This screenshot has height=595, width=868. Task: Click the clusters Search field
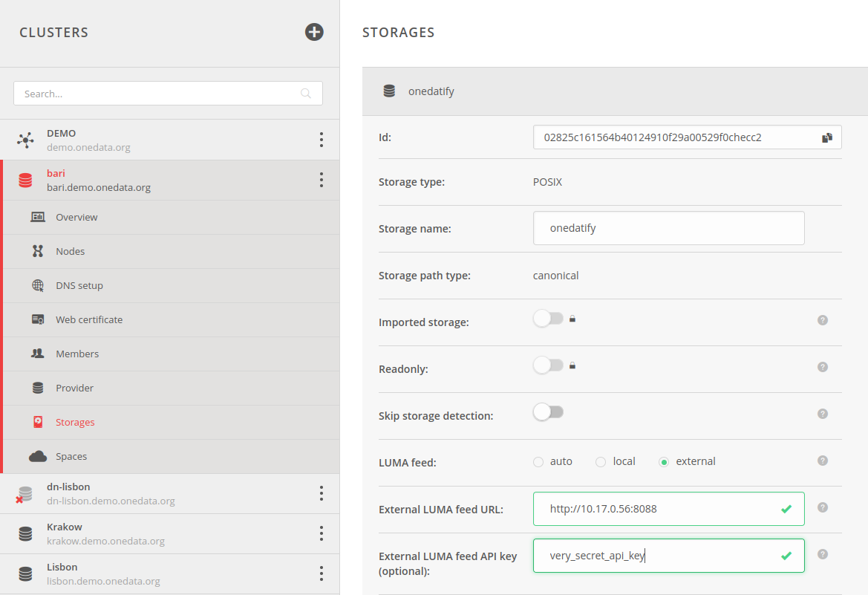click(x=168, y=93)
